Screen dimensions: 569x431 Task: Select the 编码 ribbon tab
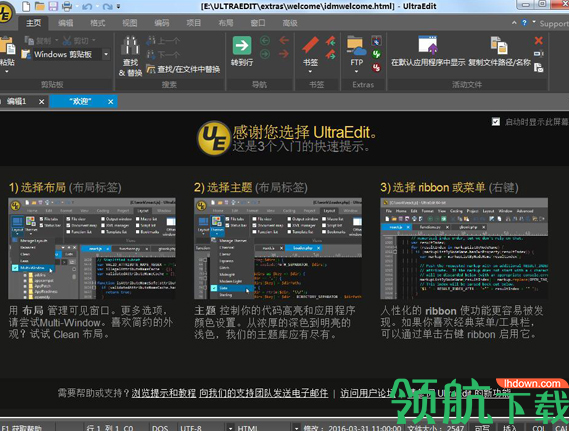[x=162, y=23]
